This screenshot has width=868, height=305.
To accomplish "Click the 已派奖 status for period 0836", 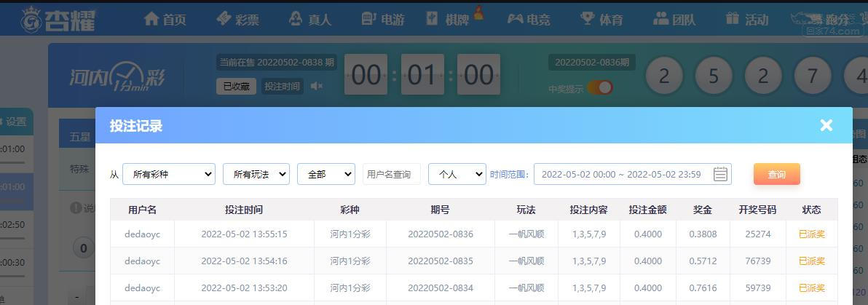I will [811, 234].
